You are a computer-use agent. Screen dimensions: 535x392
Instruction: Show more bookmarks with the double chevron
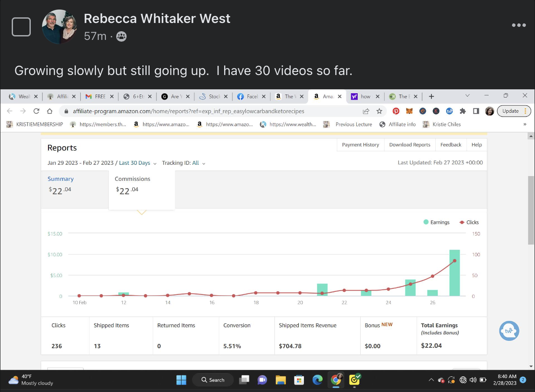525,124
